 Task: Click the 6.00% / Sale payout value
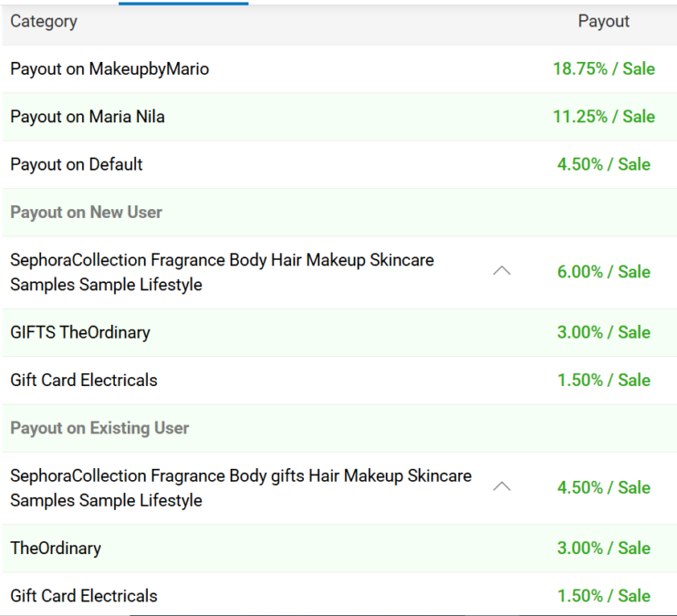pos(603,272)
